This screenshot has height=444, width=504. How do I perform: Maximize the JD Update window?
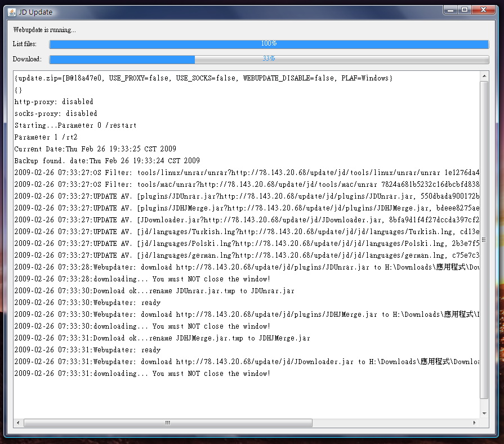[x=465, y=10]
